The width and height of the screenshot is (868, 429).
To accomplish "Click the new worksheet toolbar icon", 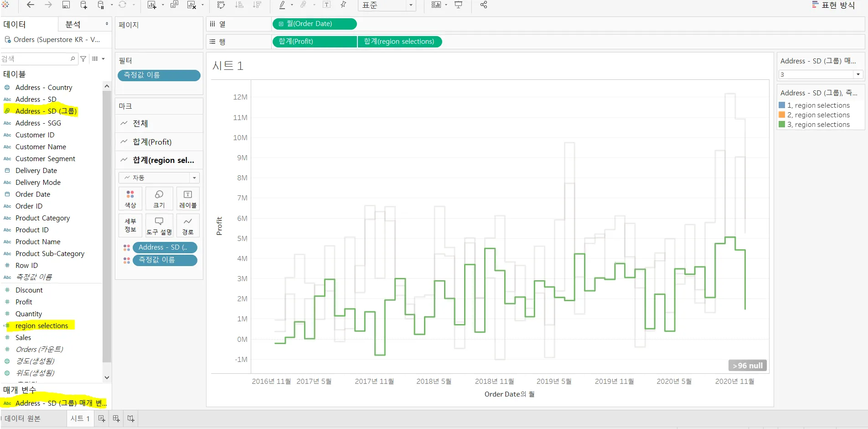I will click(152, 5).
